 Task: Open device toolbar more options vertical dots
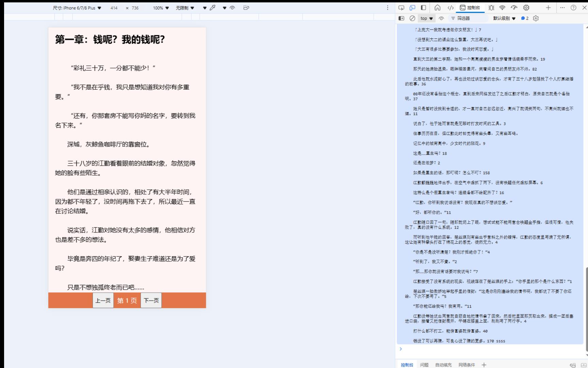coord(388,8)
